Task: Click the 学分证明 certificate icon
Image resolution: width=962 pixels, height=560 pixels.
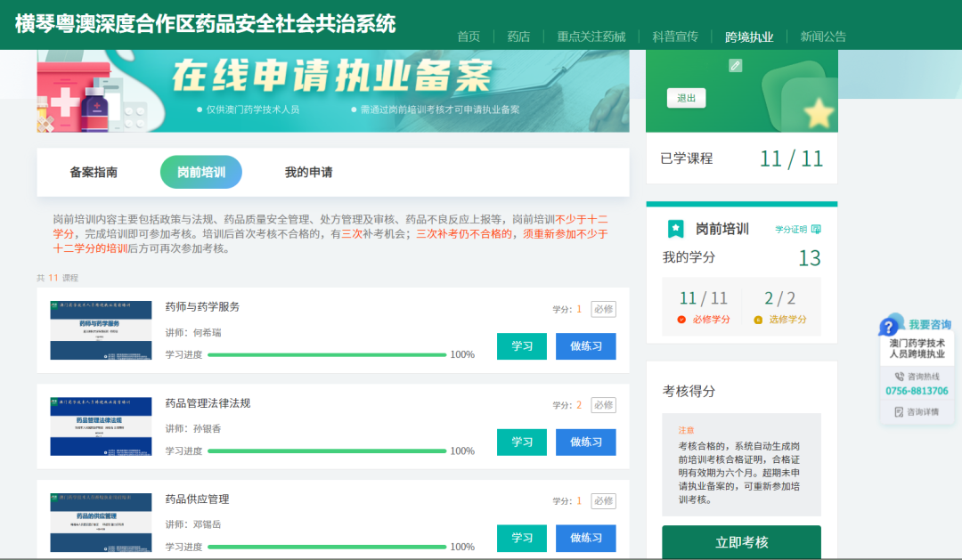Action: click(x=816, y=228)
